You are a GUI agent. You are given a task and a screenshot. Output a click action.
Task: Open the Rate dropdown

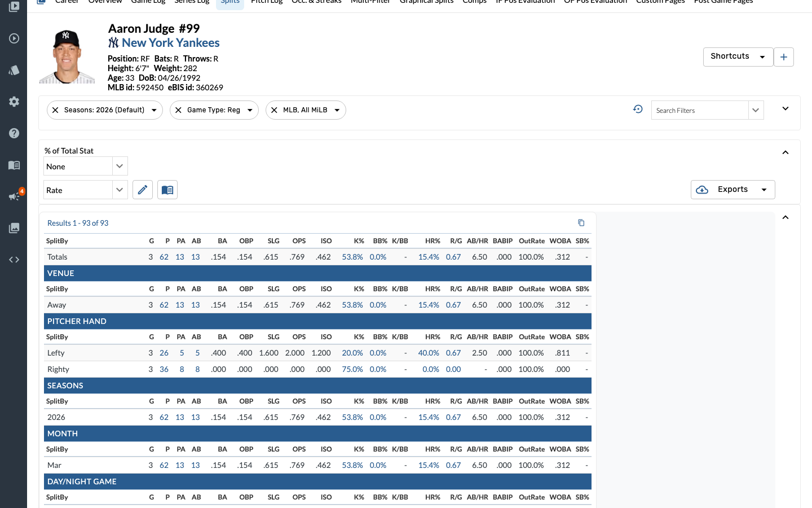click(86, 190)
